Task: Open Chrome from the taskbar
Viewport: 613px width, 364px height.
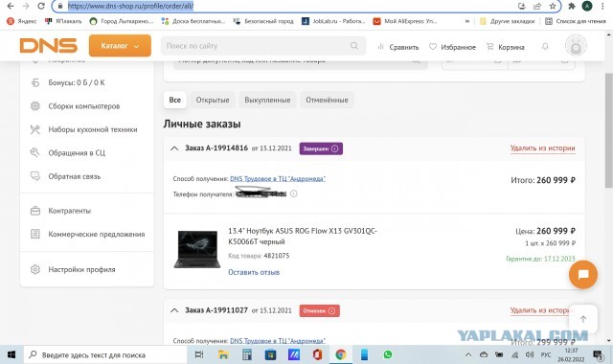Action: [x=341, y=354]
